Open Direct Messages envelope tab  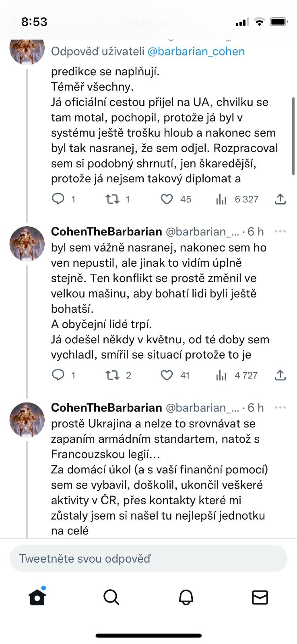[260, 597]
